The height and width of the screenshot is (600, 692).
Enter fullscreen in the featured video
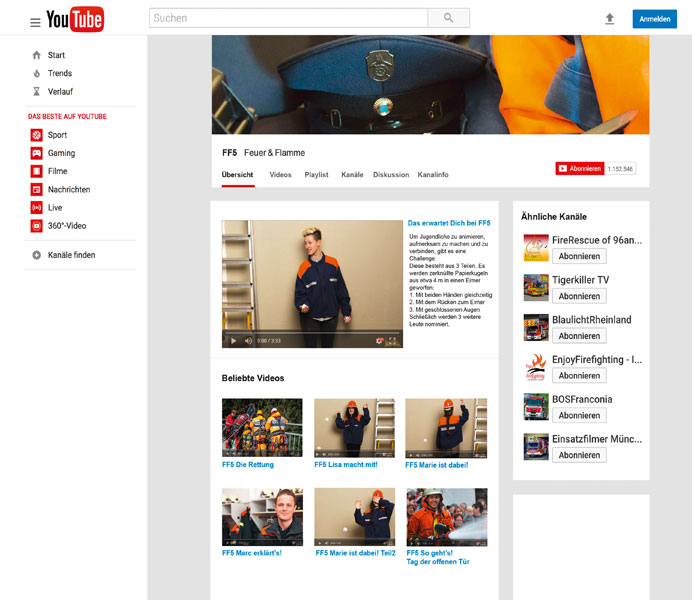coord(393,341)
